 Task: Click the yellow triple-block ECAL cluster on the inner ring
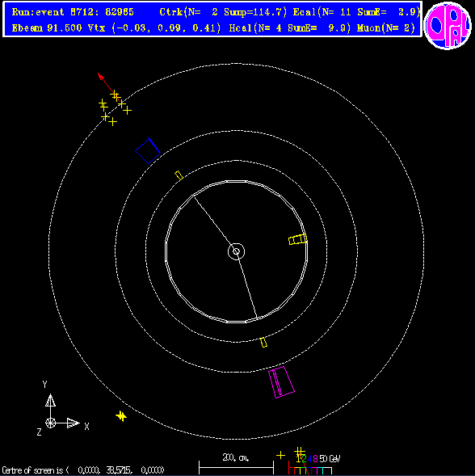(x=298, y=239)
